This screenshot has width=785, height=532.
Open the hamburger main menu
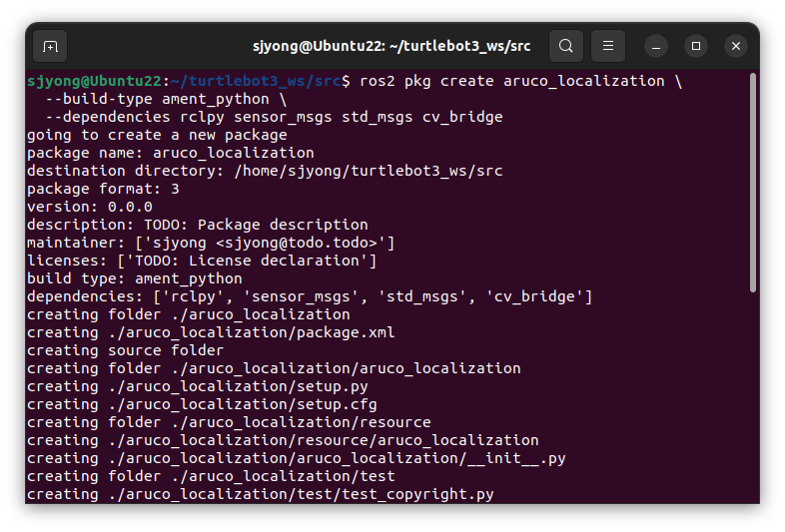click(x=608, y=46)
